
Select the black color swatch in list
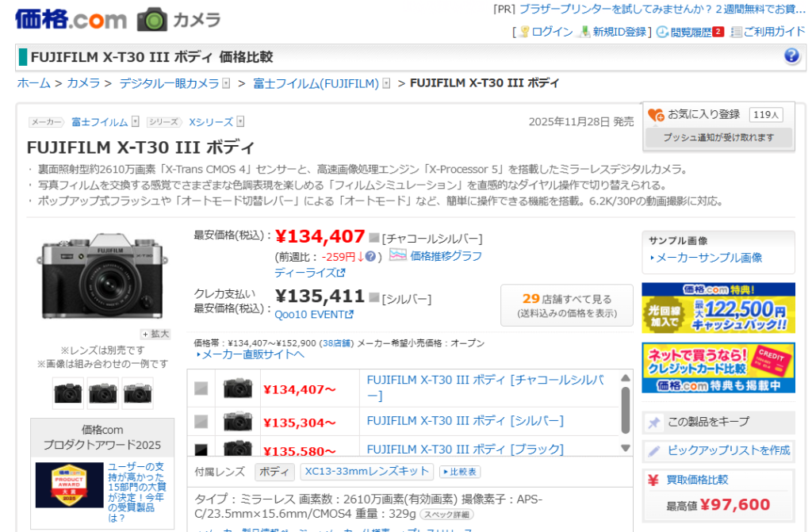tap(201, 450)
